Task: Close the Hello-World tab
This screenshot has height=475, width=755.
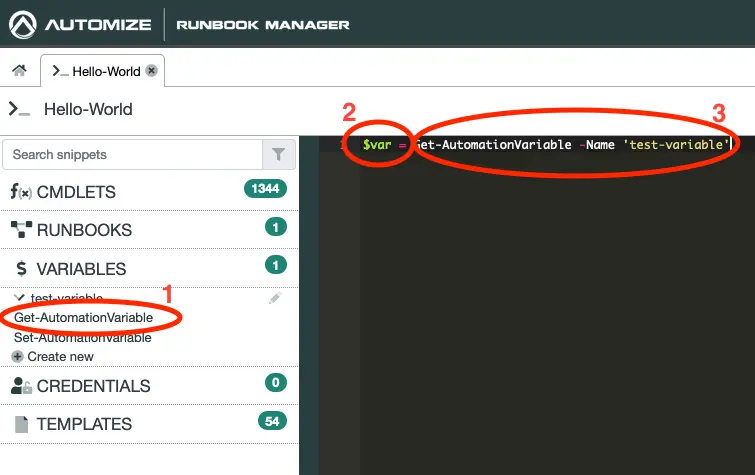Action: [152, 71]
